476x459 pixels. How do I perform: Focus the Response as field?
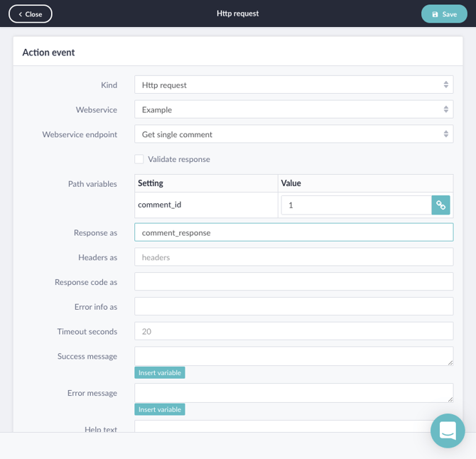(x=293, y=232)
